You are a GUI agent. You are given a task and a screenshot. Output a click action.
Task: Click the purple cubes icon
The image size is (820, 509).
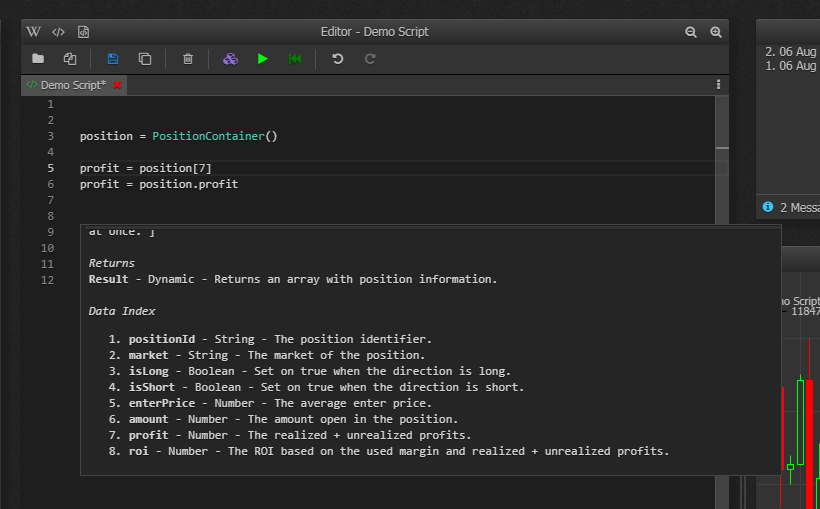pyautogui.click(x=230, y=59)
